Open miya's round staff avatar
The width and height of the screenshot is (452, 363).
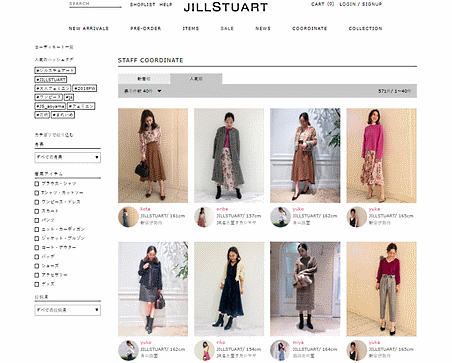(280, 350)
